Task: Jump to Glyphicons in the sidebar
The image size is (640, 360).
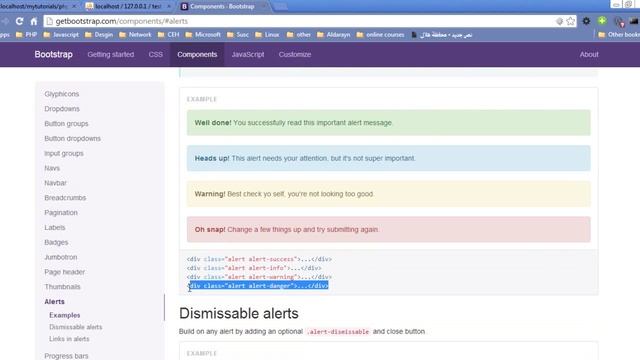Action: click(x=62, y=94)
